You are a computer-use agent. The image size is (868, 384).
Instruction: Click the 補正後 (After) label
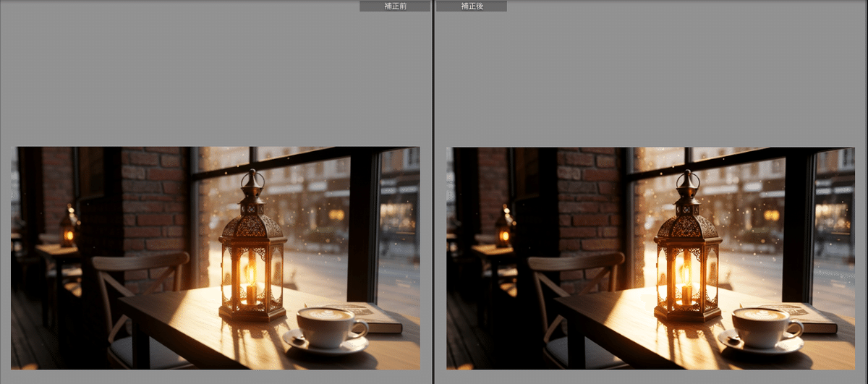(x=472, y=6)
